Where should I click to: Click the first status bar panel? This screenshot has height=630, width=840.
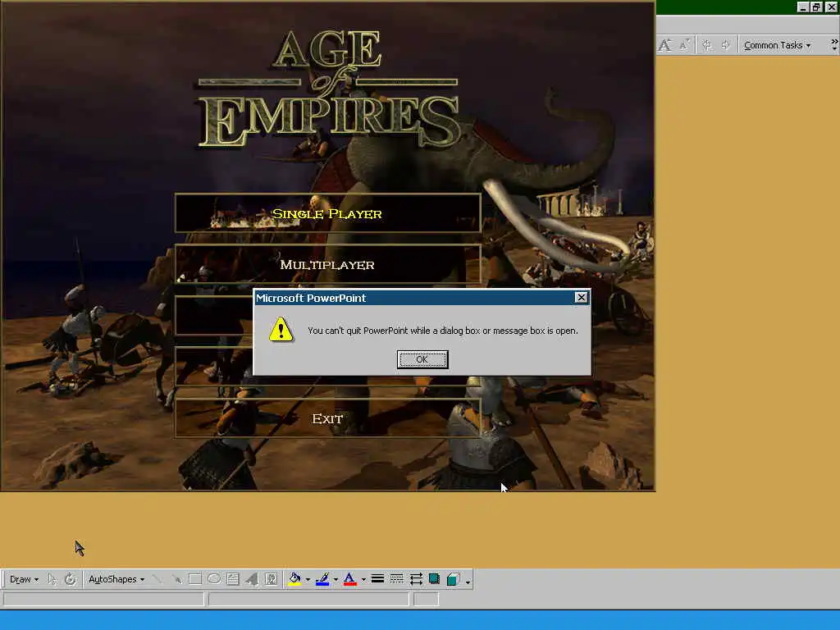(x=104, y=599)
